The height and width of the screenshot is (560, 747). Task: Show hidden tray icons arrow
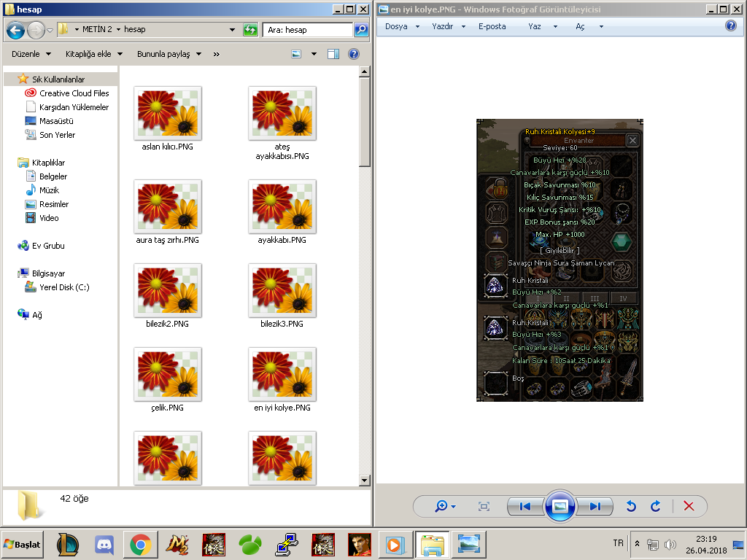(x=638, y=543)
